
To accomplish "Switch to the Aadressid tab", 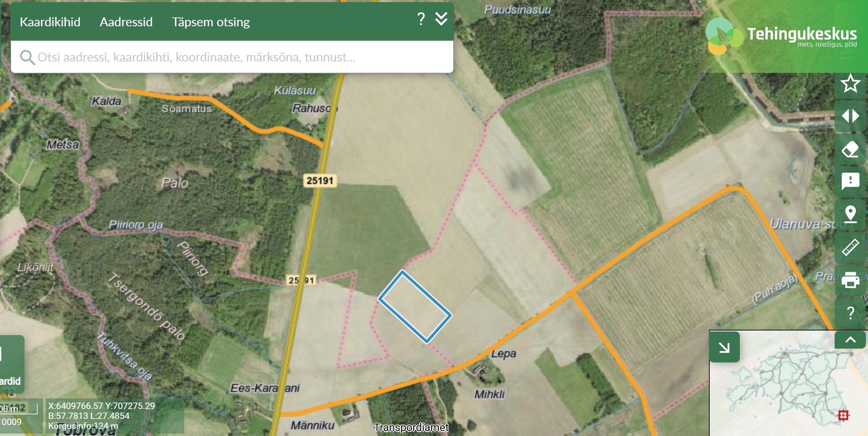I will tap(126, 22).
